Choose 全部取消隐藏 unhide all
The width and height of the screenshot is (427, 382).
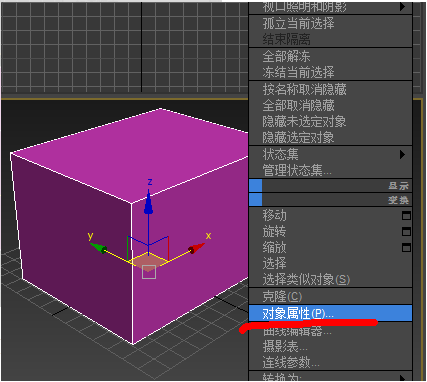(x=330, y=105)
